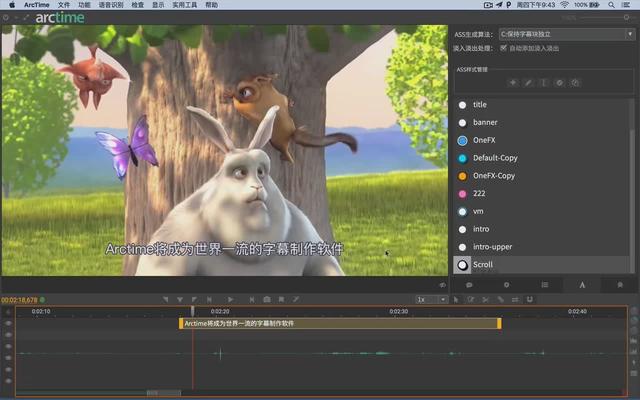The width and height of the screenshot is (640, 400).
Task: Click the top-right zoom slider handle
Action: click(x=626, y=18)
